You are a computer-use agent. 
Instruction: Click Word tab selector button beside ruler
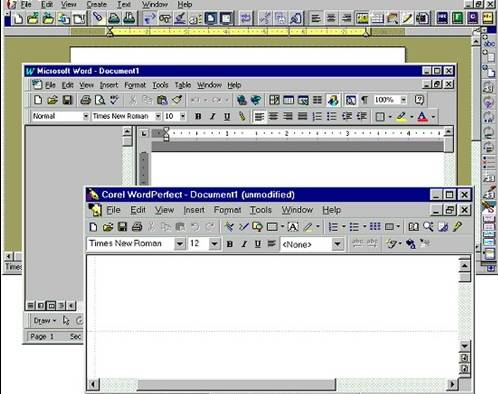click(x=144, y=133)
